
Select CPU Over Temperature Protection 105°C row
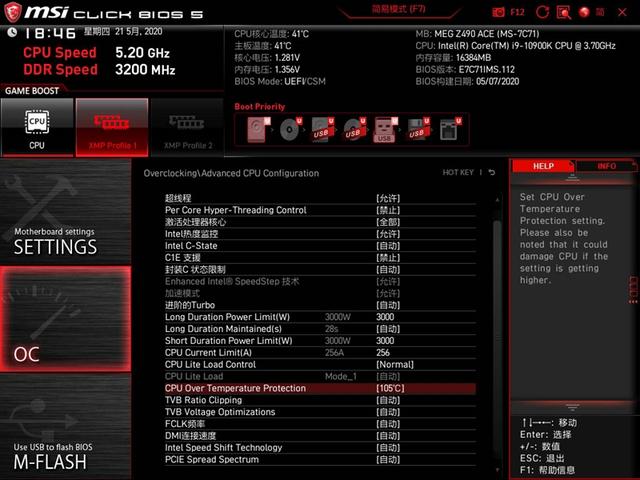click(320, 388)
